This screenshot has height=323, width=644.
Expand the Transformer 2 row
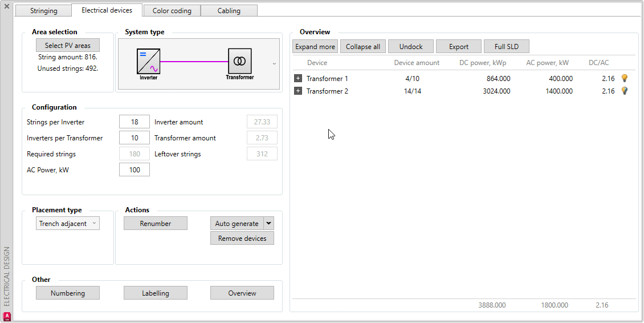pyautogui.click(x=298, y=91)
